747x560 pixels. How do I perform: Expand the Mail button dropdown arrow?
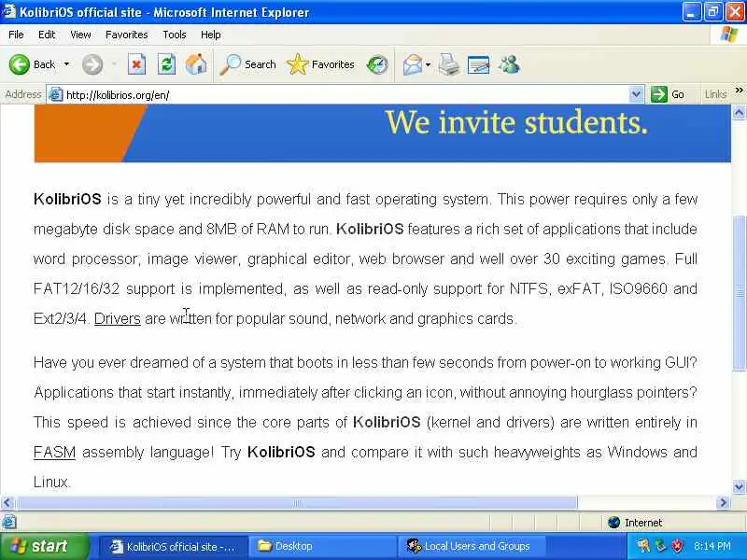coord(429,64)
